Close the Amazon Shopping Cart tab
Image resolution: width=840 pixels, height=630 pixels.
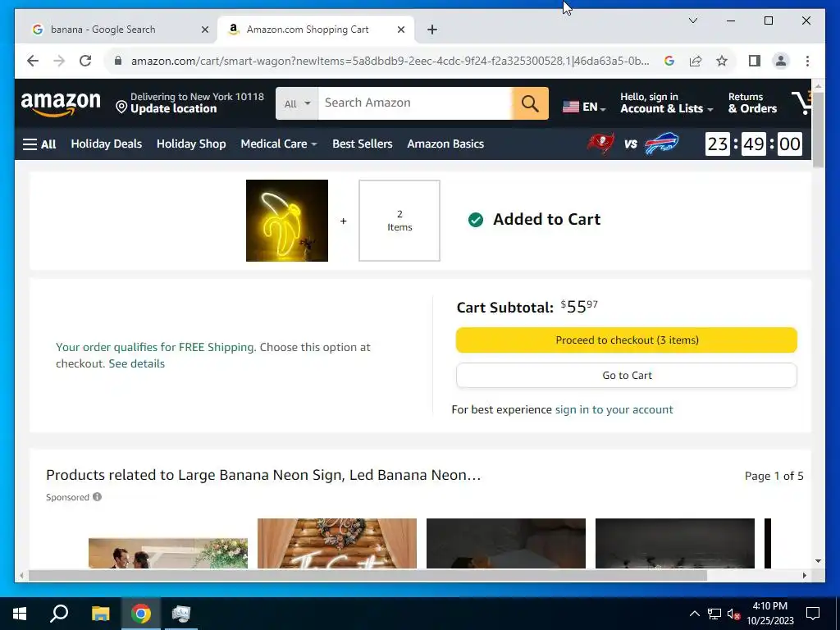click(x=400, y=30)
